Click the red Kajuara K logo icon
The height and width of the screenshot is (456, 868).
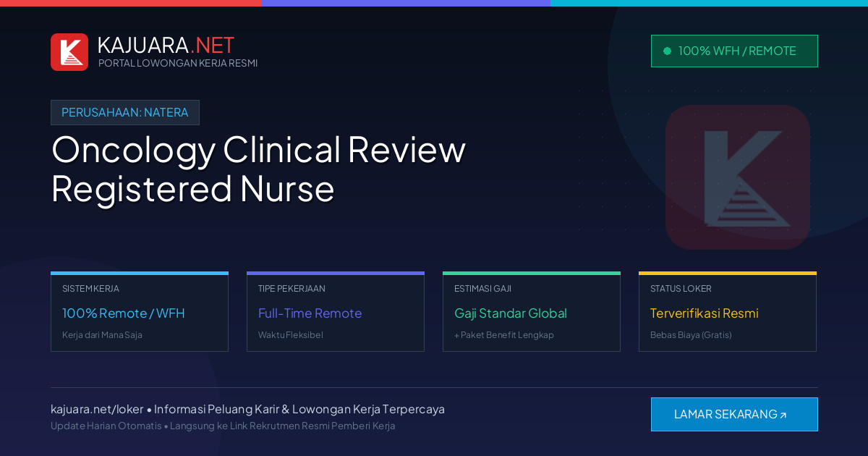[x=69, y=52]
